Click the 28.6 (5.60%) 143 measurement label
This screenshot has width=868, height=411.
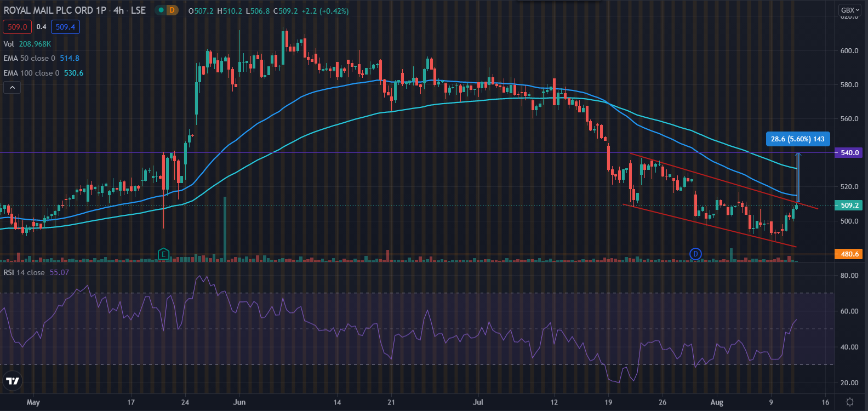point(798,139)
